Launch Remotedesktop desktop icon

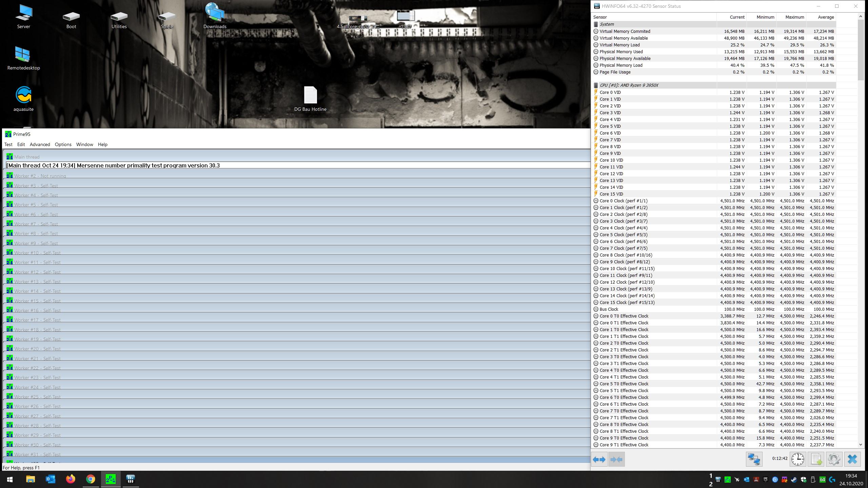coord(23,58)
